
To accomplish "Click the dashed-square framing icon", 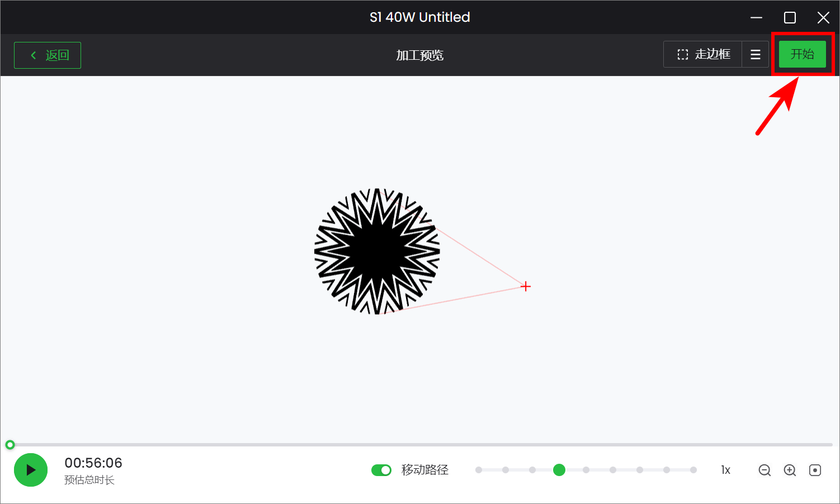I will pyautogui.click(x=682, y=55).
